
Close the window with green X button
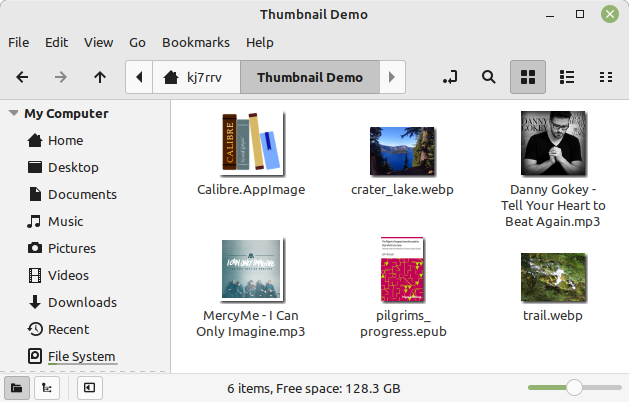coord(610,14)
